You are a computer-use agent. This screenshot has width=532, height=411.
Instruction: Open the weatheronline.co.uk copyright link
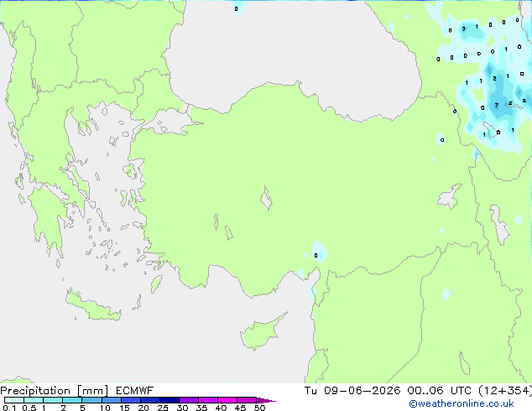click(462, 403)
